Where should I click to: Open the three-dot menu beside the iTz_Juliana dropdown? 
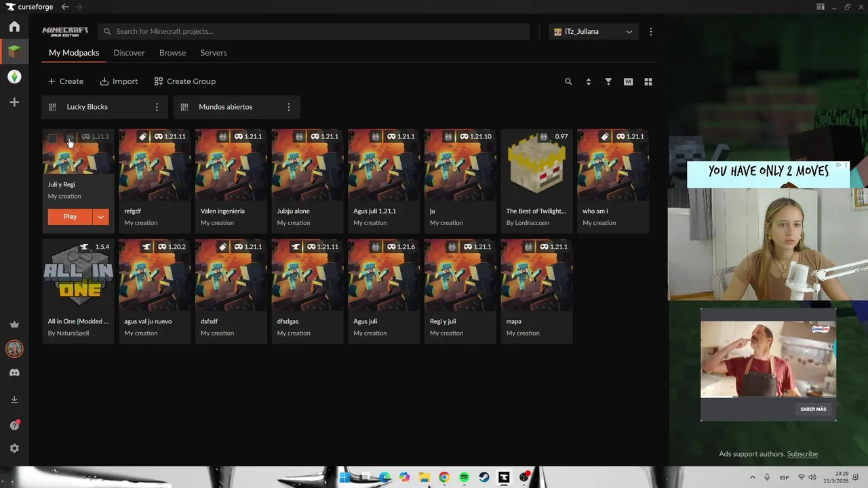[651, 32]
